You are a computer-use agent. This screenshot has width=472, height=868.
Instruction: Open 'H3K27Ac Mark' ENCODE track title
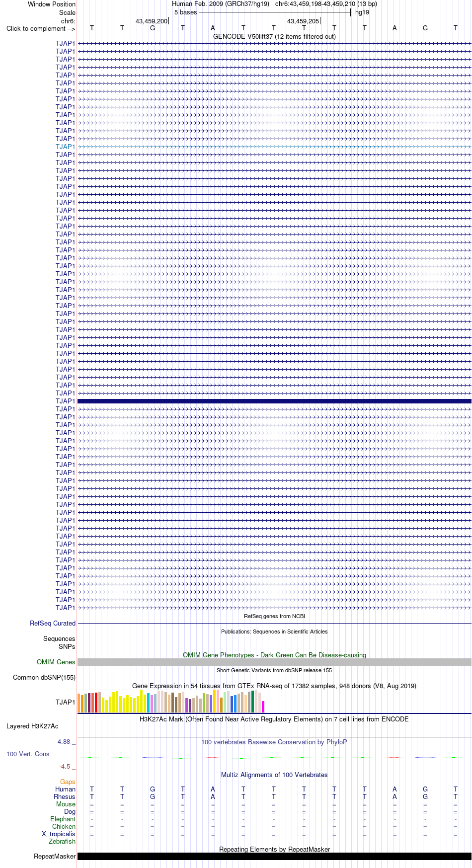coord(274,719)
